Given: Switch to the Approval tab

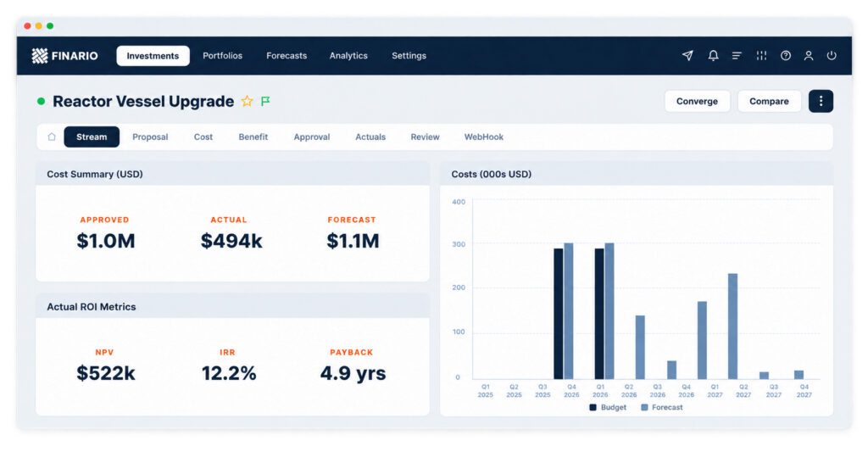Looking at the screenshot, I should pos(312,137).
